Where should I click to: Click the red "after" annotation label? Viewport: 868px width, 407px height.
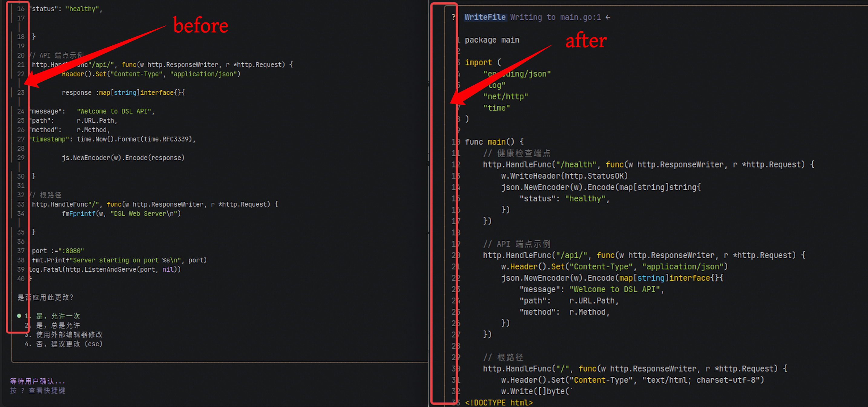[586, 41]
